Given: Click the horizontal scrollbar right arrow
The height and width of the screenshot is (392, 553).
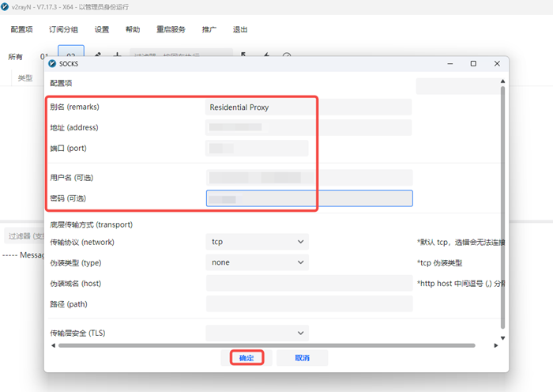Looking at the screenshot, I should point(496,345).
